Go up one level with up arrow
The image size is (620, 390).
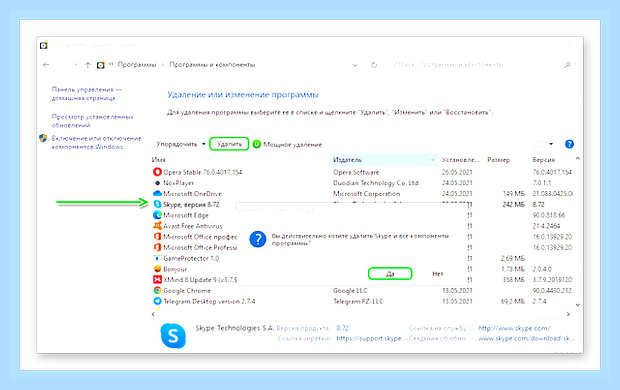pos(88,65)
